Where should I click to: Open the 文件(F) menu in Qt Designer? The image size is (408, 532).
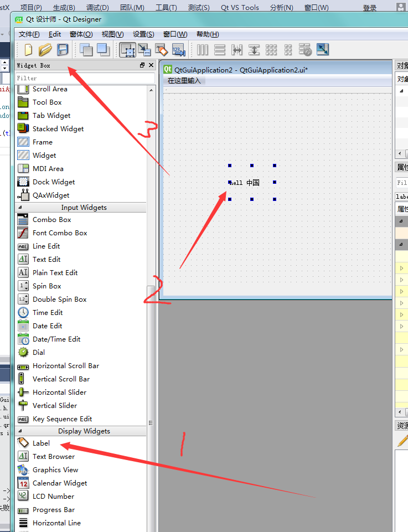[29, 34]
